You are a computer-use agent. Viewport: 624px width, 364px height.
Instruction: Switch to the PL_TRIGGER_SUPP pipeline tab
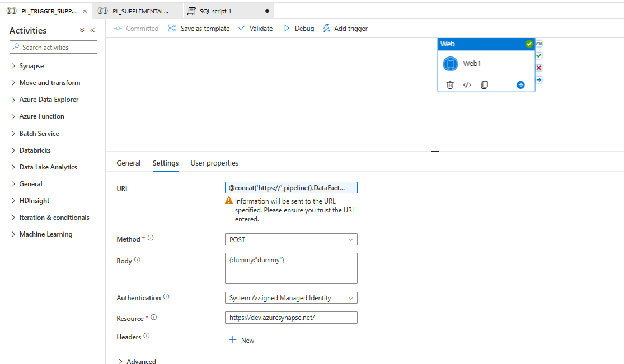pyautogui.click(x=46, y=11)
